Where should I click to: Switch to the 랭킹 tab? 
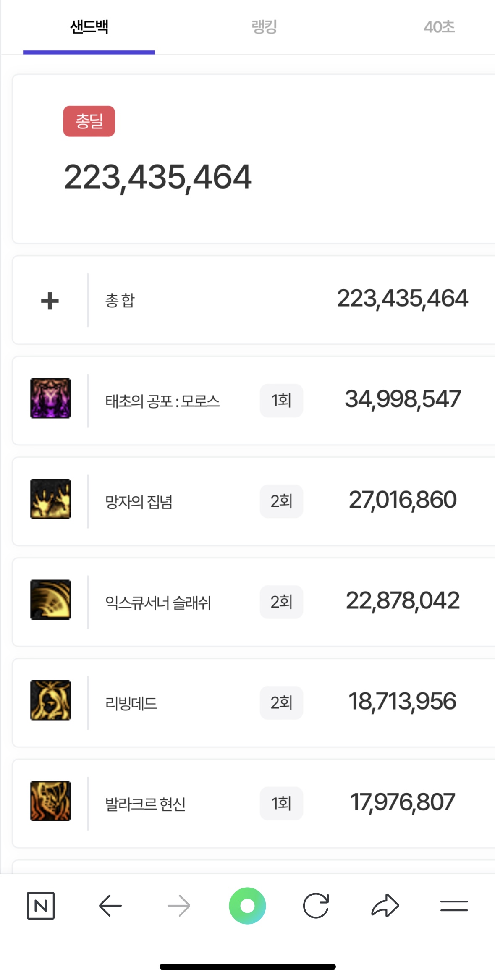(x=264, y=27)
